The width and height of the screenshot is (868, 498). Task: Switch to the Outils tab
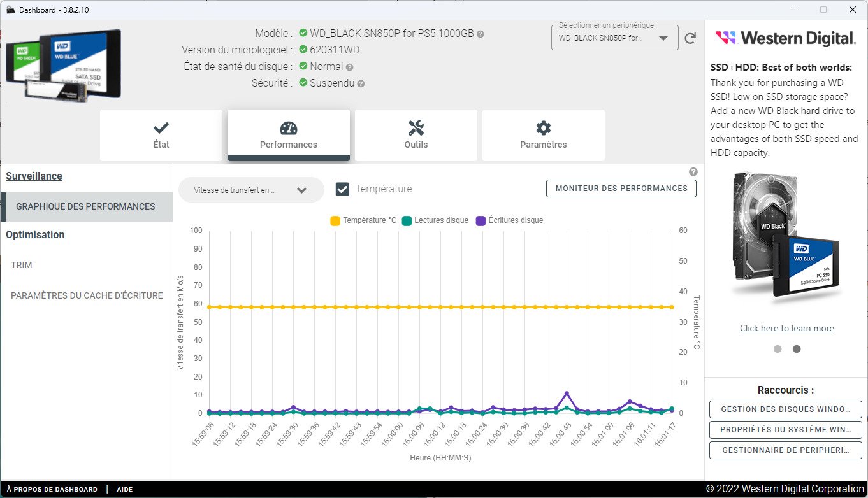pos(416,135)
